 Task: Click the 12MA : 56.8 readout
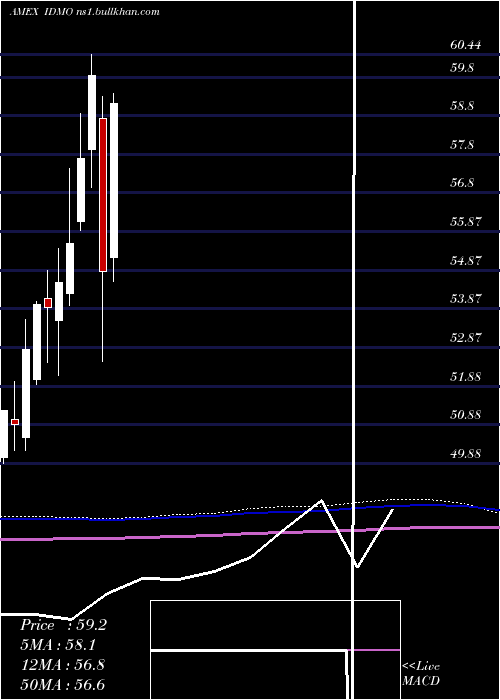(x=62, y=665)
